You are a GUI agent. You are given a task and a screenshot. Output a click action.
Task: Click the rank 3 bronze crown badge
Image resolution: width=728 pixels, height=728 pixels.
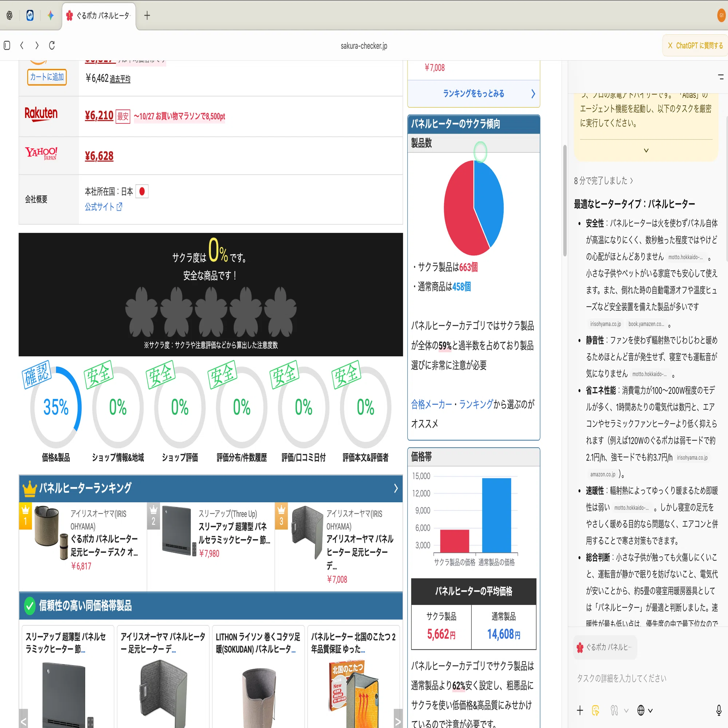[281, 516]
